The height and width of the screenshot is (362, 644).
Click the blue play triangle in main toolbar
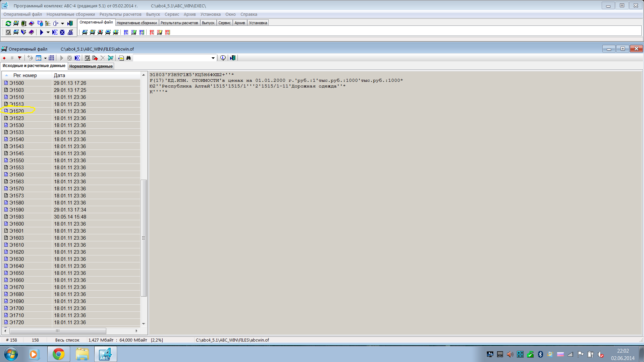42,33
